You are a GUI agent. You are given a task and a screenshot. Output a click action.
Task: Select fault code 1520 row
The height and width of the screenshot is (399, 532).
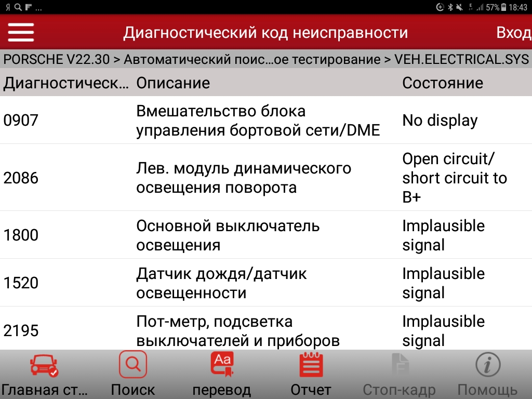(x=266, y=283)
